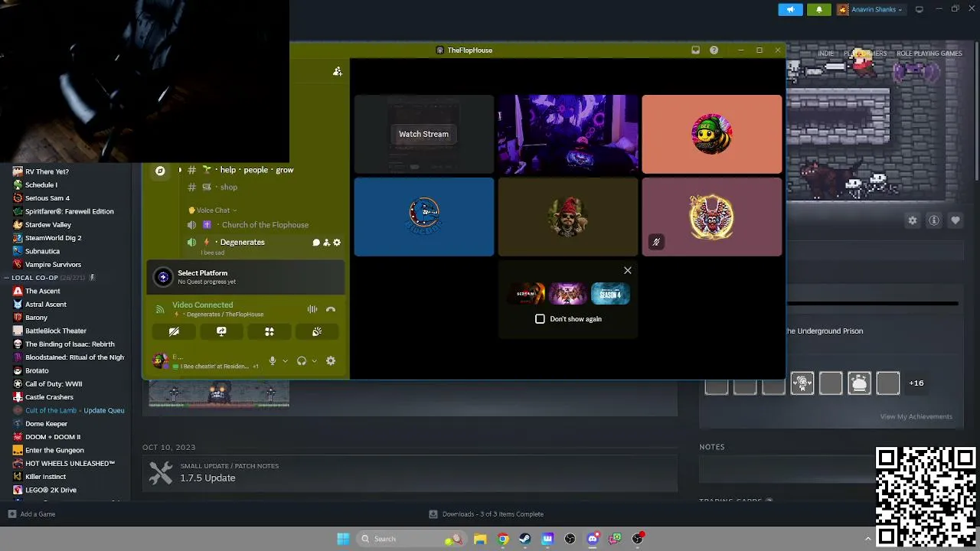Share your screen in Discord
Image resolution: width=980 pixels, height=551 pixels.
pos(221,331)
